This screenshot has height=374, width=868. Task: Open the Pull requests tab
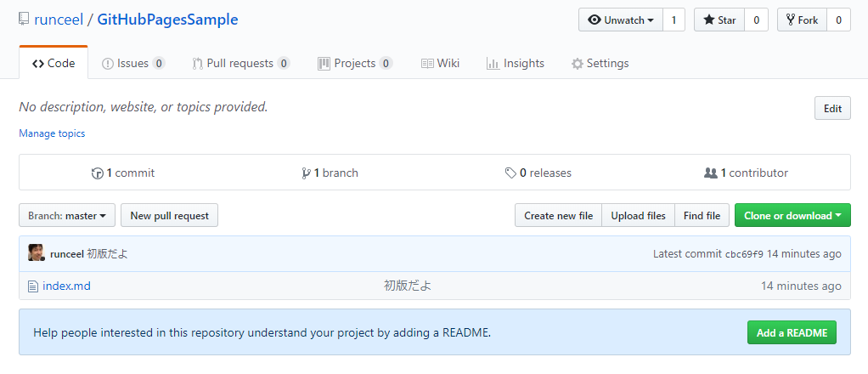pos(240,64)
